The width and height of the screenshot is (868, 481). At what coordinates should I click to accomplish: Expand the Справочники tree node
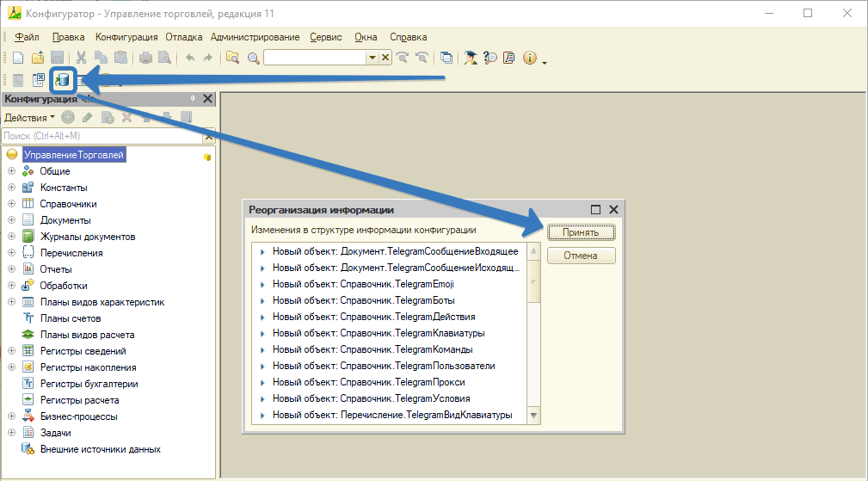coord(11,204)
